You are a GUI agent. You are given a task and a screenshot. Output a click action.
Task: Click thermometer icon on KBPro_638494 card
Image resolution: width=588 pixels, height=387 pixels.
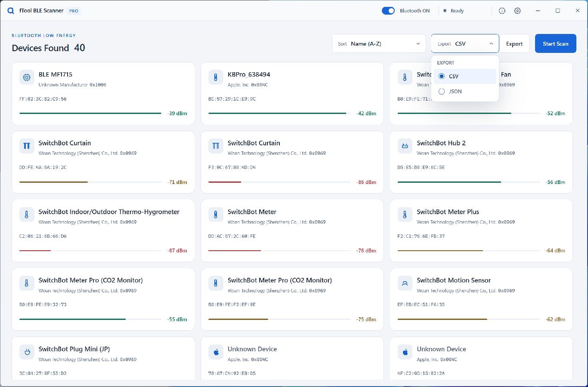point(216,77)
